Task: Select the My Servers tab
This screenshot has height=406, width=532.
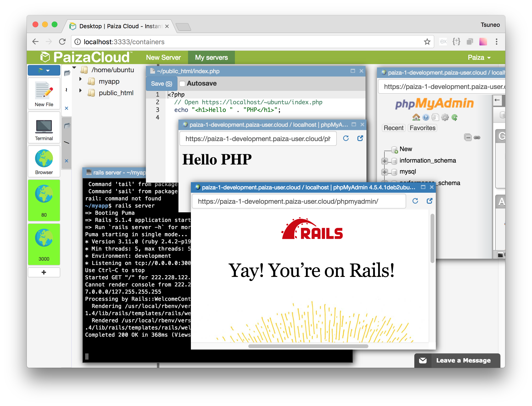Action: tap(212, 58)
